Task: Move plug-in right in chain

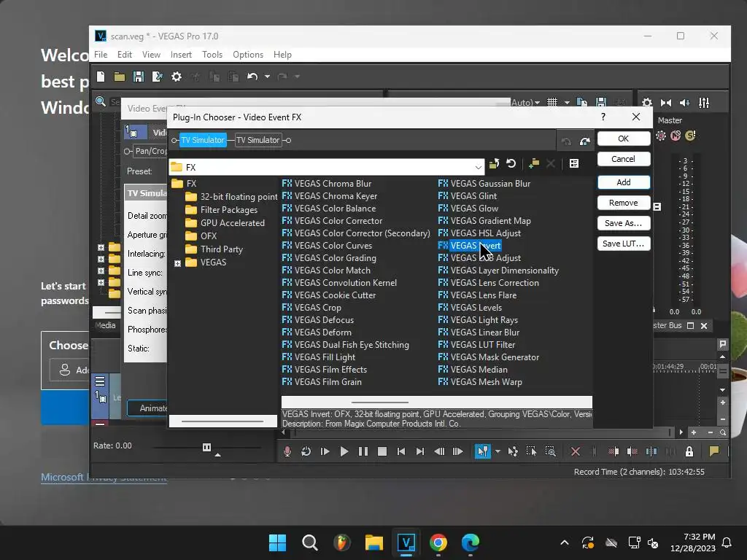Action: [584, 141]
